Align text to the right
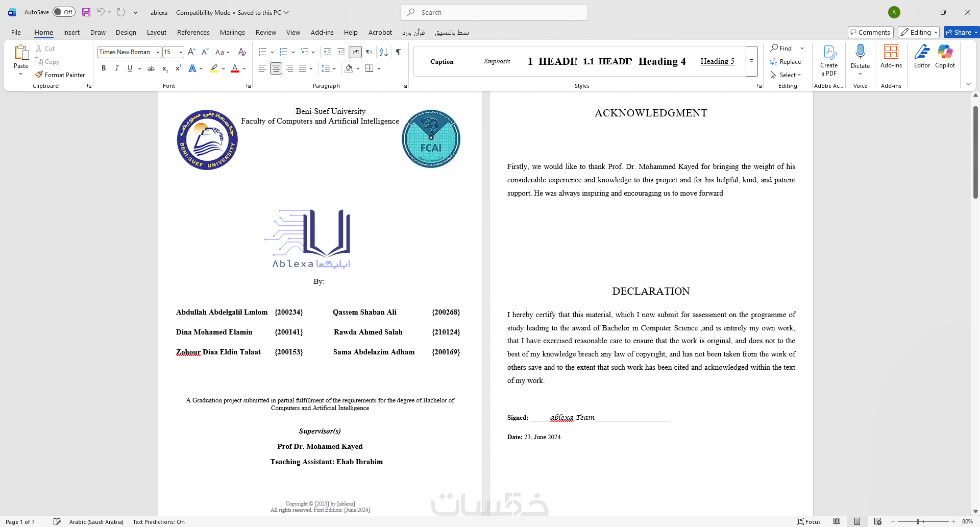The width and height of the screenshot is (980, 527). pyautogui.click(x=289, y=68)
